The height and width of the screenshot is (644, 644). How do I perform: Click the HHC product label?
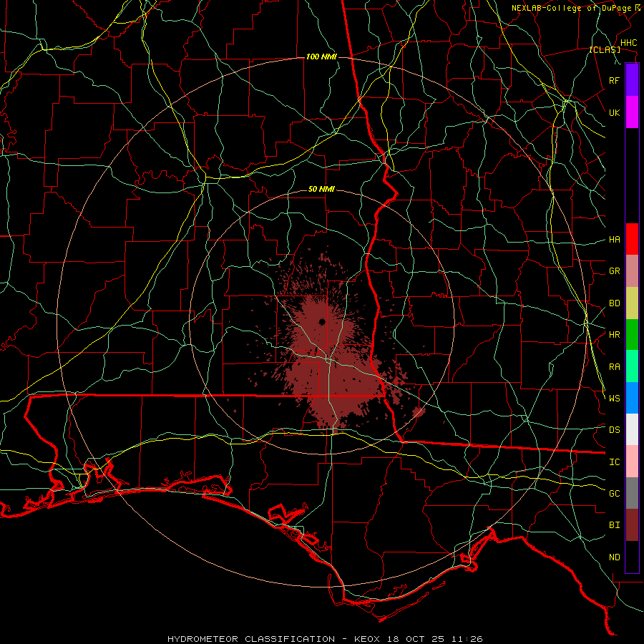pos(628,43)
